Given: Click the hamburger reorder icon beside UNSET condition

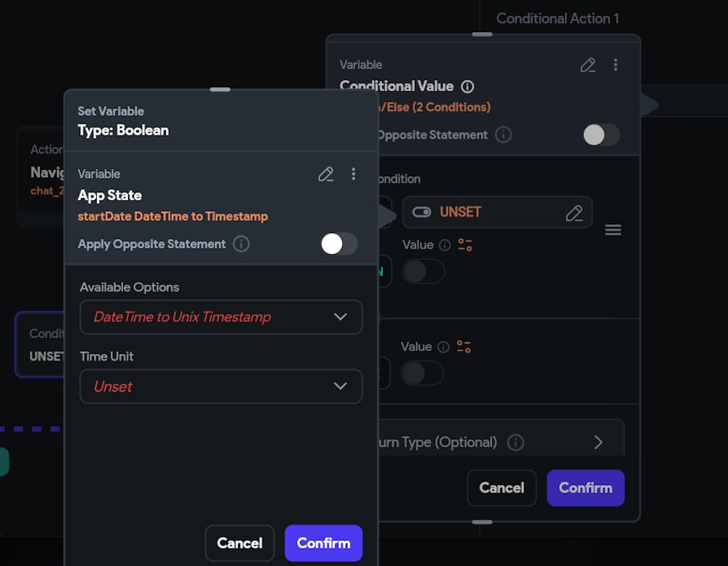Looking at the screenshot, I should tap(613, 230).
